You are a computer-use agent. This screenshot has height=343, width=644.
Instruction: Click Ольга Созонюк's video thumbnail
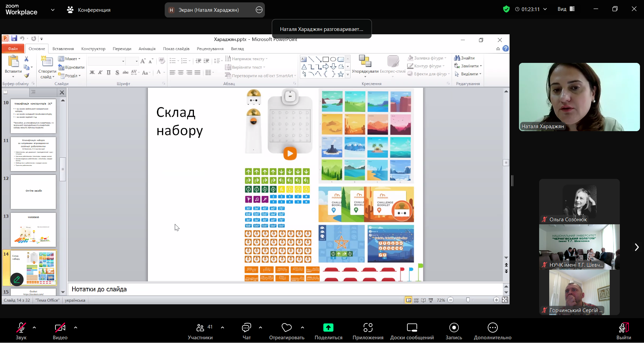(x=579, y=201)
